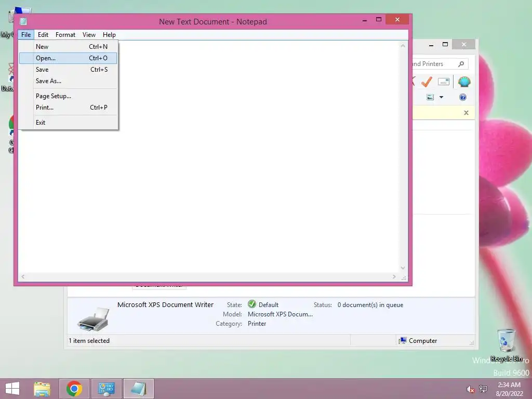Click the Computer status bar entry
Viewport: 532px width, 399px height.
pyautogui.click(x=418, y=341)
